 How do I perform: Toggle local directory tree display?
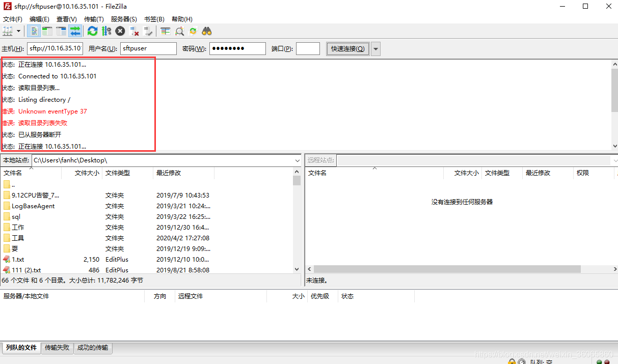(x=47, y=31)
